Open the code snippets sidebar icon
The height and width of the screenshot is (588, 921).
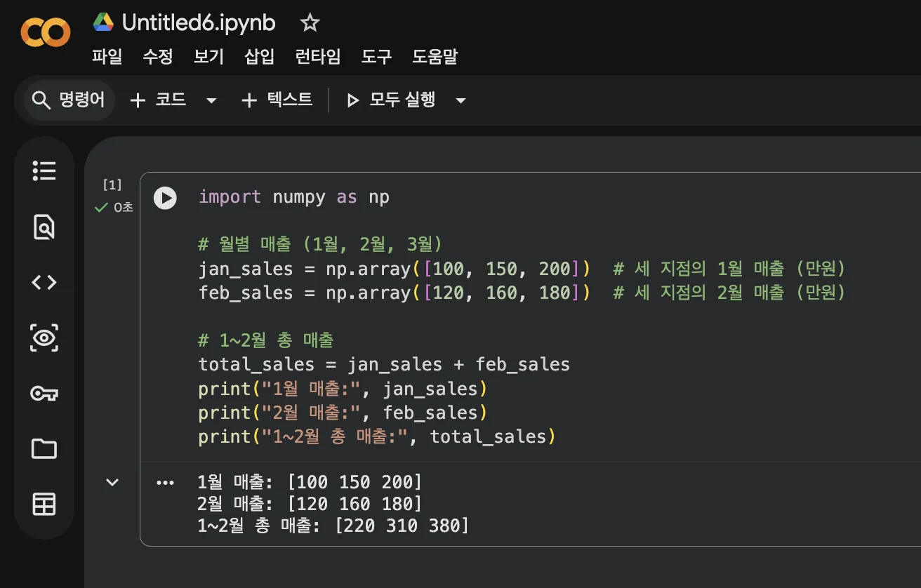[44, 282]
